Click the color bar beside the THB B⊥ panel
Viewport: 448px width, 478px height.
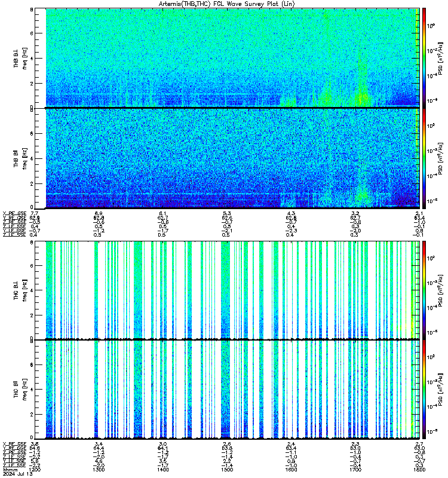click(x=424, y=58)
